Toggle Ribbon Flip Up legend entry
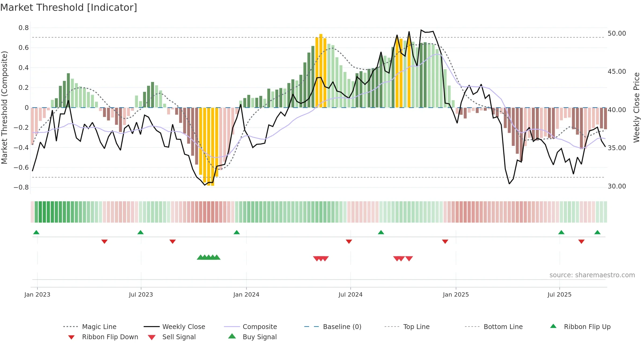This screenshot has width=644, height=362. pyautogui.click(x=580, y=327)
